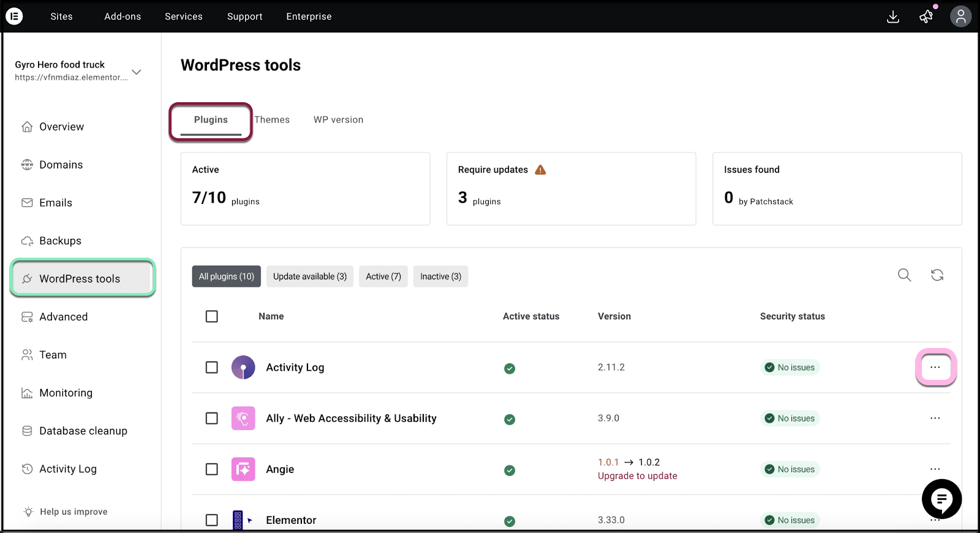Viewport: 980px width, 533px height.
Task: Open more options for Ally plugin
Action: coord(935,418)
